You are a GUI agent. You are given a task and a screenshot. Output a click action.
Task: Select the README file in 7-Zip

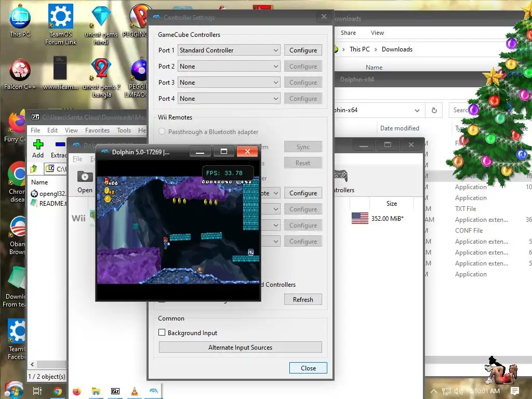pos(48,203)
